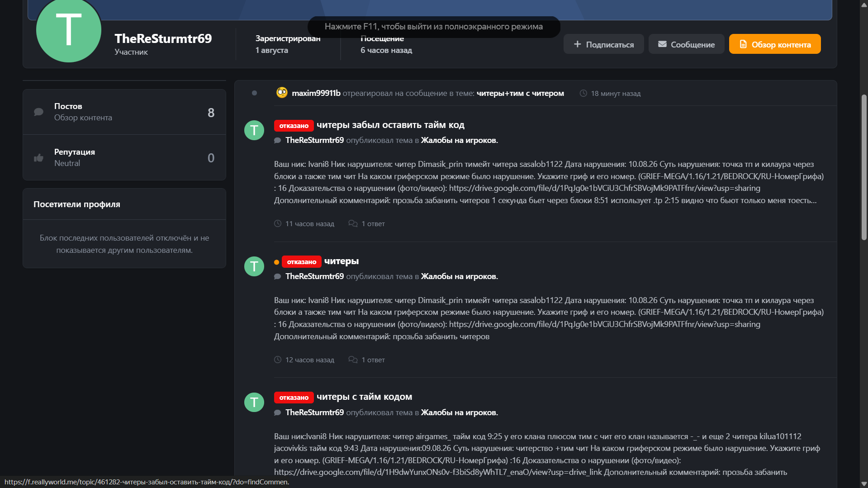Click the scrollbar down arrow

(x=864, y=483)
